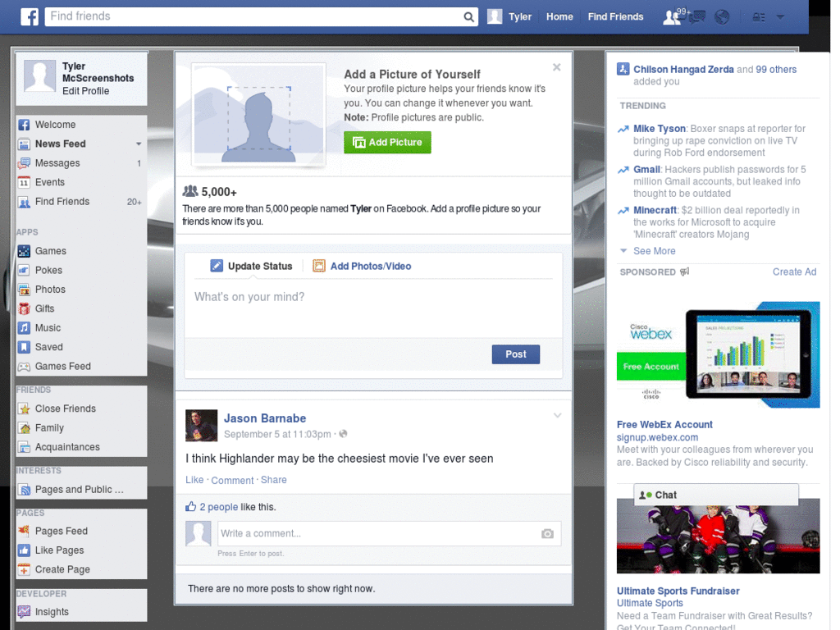Open post options chevron on Jason's post
The image size is (840, 630).
click(557, 416)
